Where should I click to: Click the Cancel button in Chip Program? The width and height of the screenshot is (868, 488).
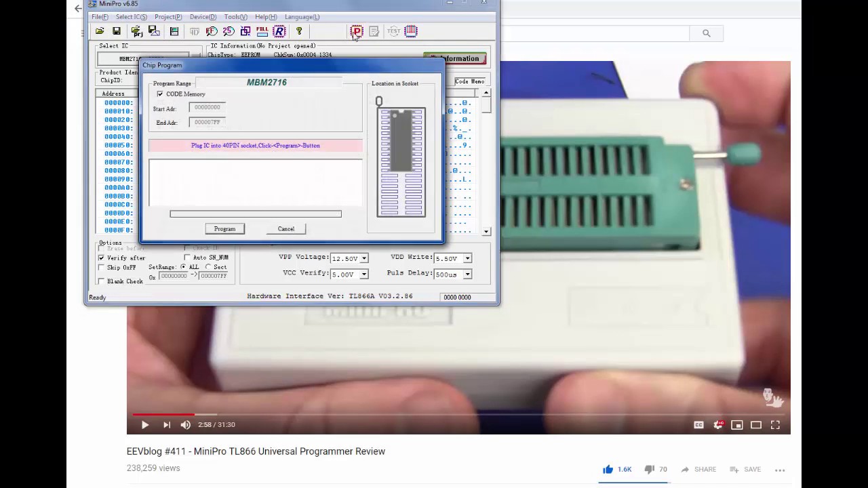pyautogui.click(x=286, y=229)
